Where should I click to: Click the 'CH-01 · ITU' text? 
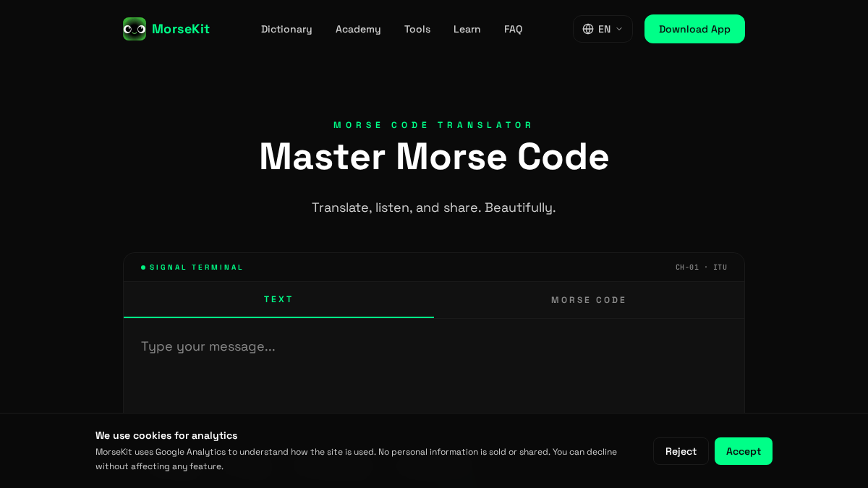click(702, 267)
